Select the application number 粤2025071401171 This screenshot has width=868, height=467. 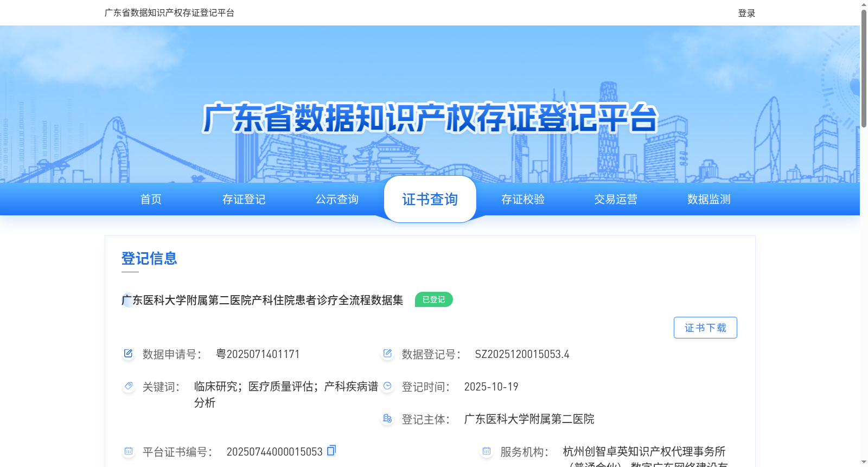(258, 354)
